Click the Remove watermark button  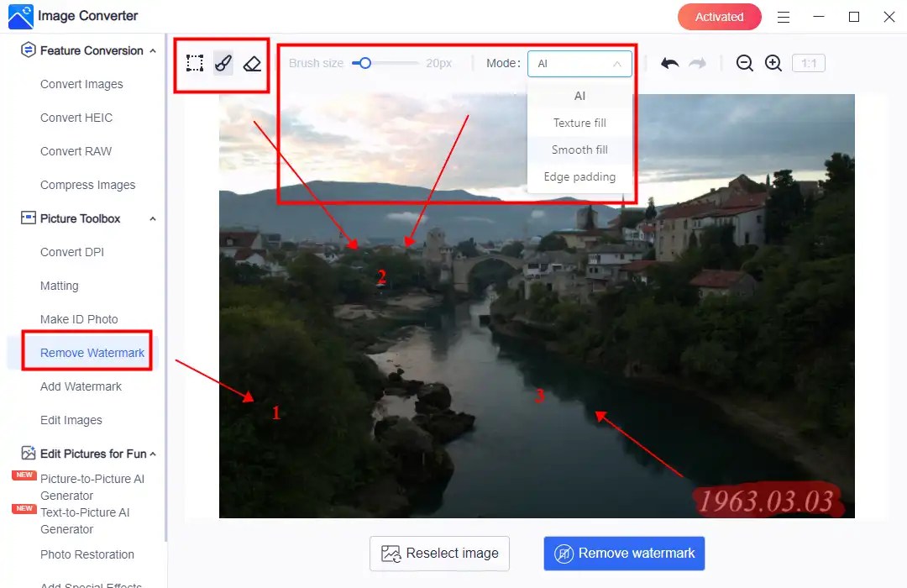coord(624,553)
